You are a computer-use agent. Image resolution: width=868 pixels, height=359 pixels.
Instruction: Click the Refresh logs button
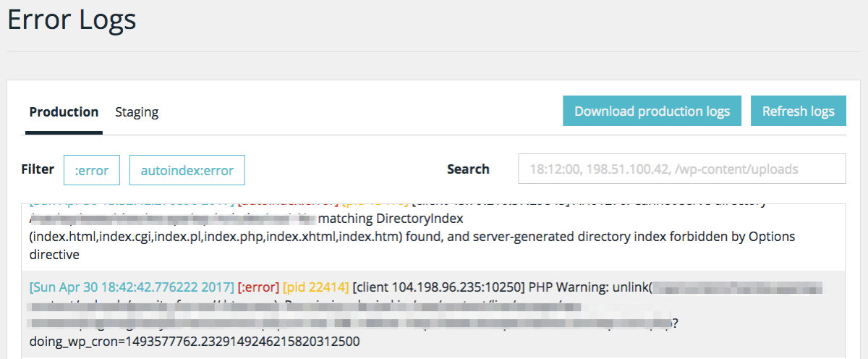click(x=799, y=111)
